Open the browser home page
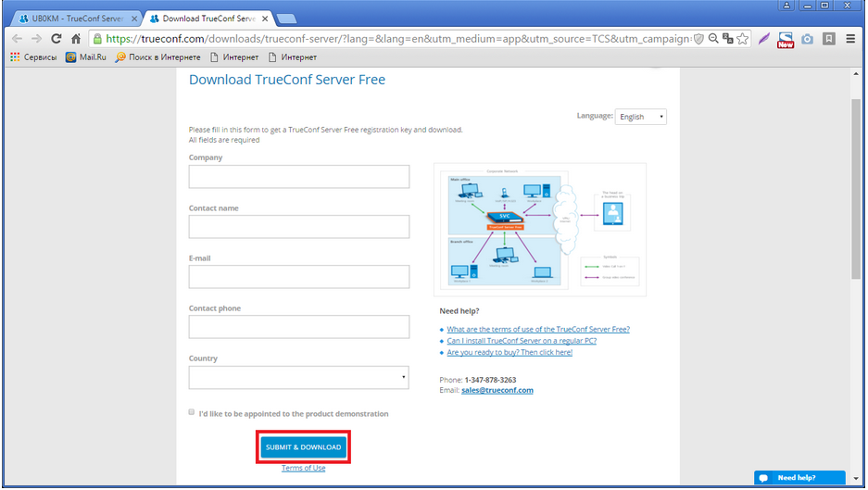The height and width of the screenshot is (490, 868). (x=76, y=39)
